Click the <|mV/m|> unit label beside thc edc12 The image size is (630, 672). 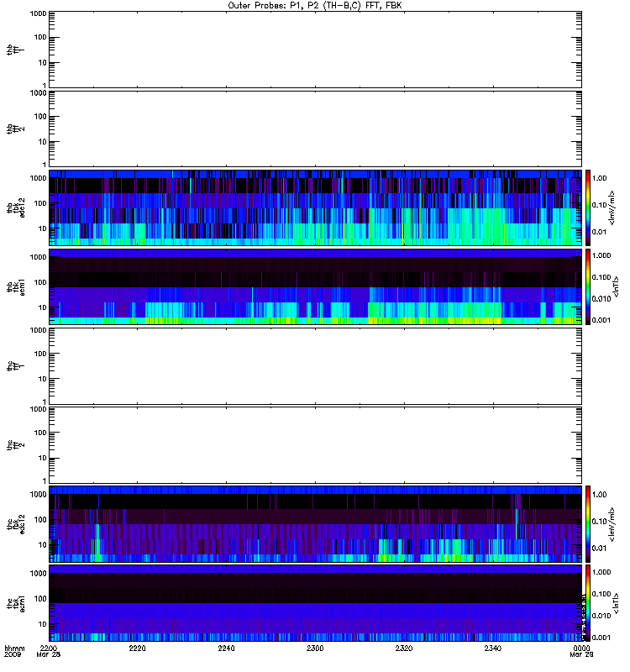click(612, 524)
